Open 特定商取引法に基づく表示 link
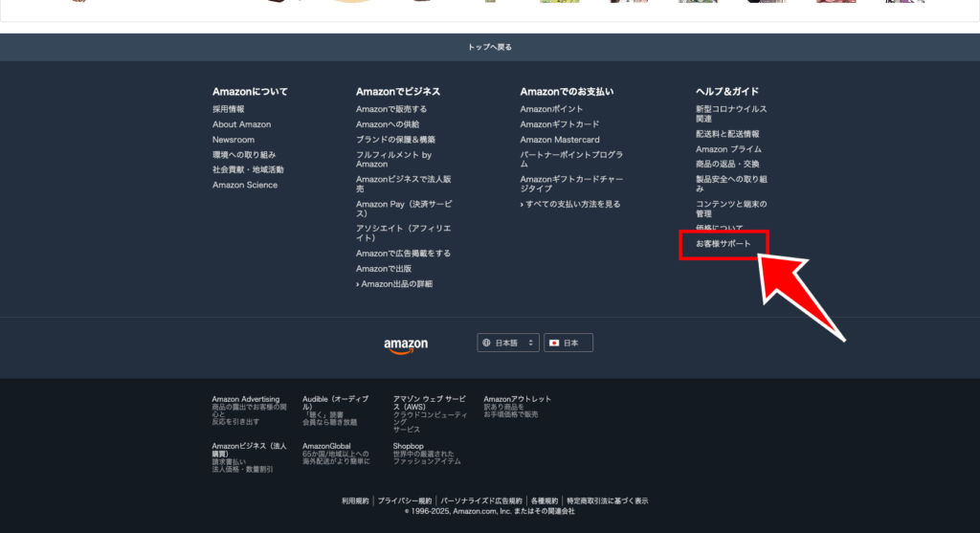 608,500
